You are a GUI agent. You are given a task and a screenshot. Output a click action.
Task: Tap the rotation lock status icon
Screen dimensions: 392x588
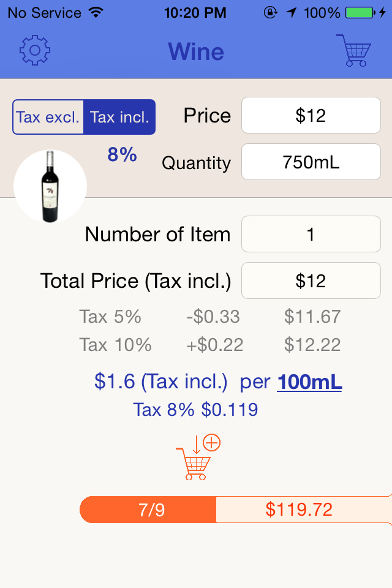(271, 13)
